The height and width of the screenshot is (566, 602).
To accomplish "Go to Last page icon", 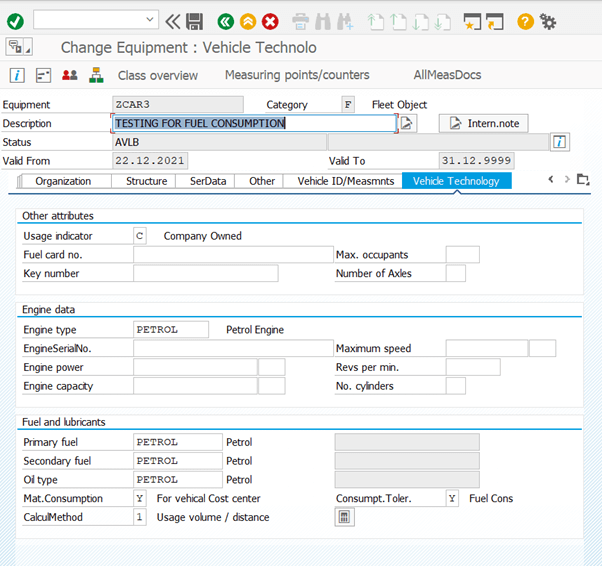I will click(x=443, y=22).
